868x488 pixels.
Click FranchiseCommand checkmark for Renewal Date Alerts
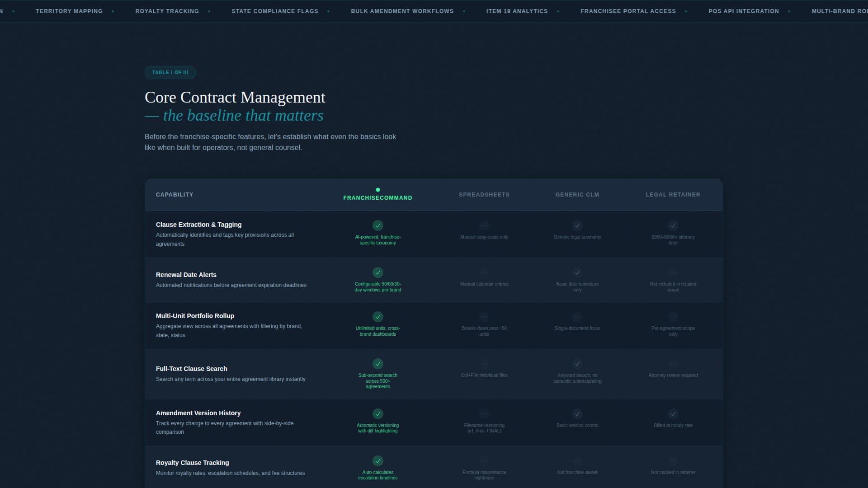(x=377, y=272)
